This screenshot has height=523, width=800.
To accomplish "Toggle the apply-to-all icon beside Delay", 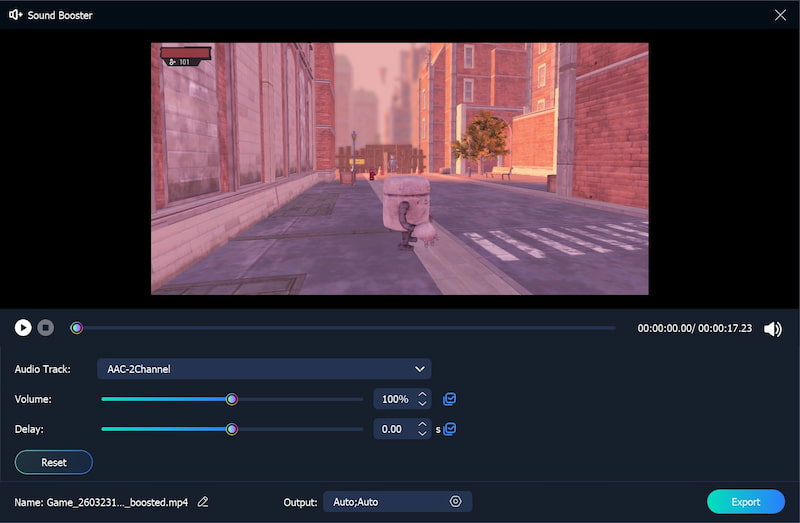I will pos(450,429).
